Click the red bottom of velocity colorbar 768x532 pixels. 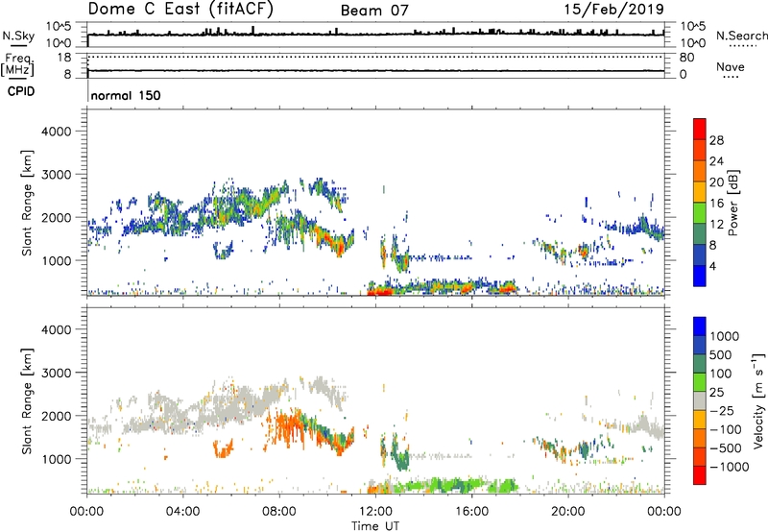700,475
